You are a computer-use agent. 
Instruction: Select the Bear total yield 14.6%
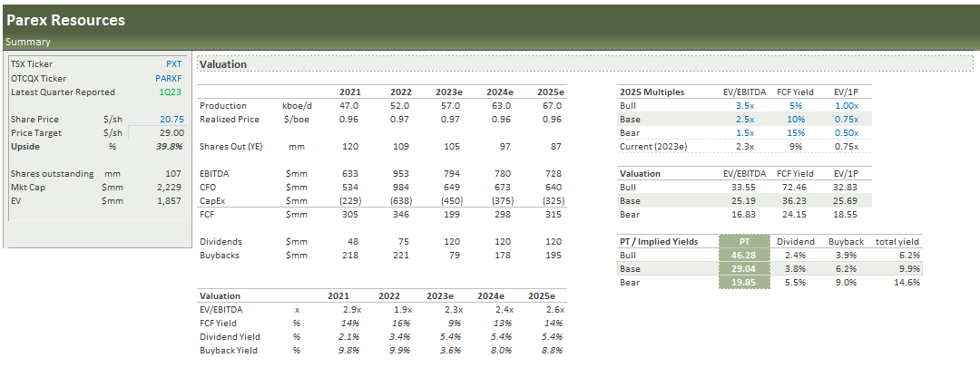[x=908, y=283]
